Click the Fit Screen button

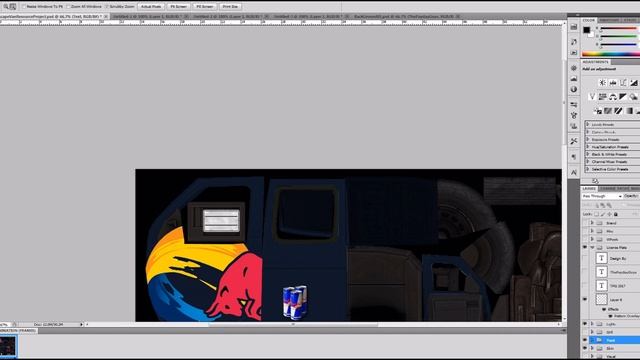click(x=178, y=7)
